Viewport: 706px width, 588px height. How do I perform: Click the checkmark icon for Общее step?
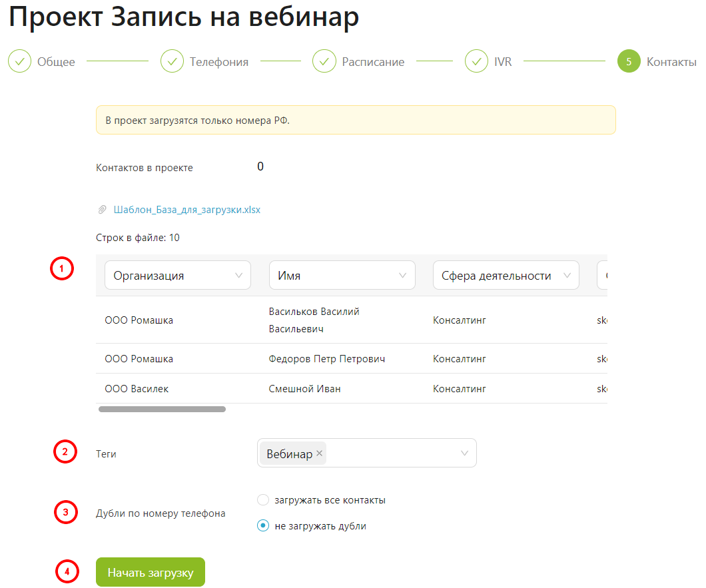tap(19, 62)
